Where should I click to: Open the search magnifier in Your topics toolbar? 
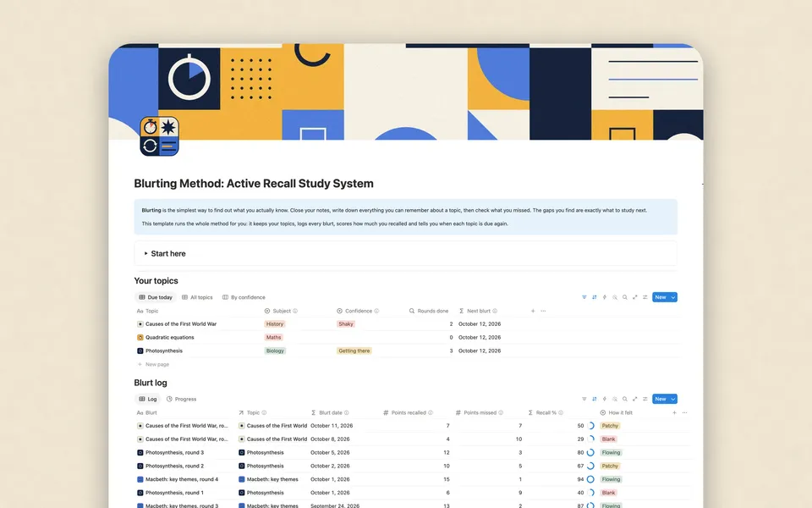625,297
